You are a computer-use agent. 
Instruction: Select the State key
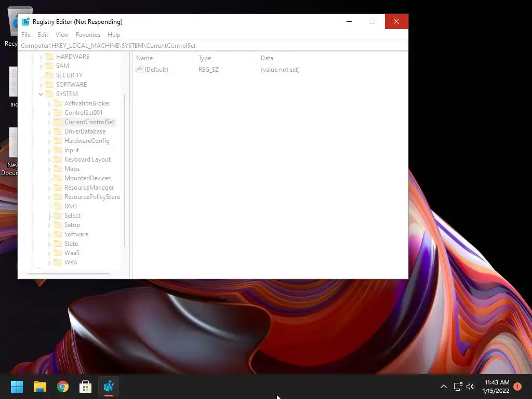coord(71,243)
